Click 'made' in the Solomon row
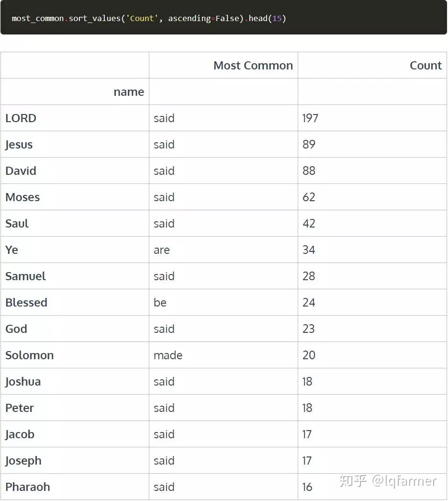The image size is (448, 501). pyautogui.click(x=168, y=355)
